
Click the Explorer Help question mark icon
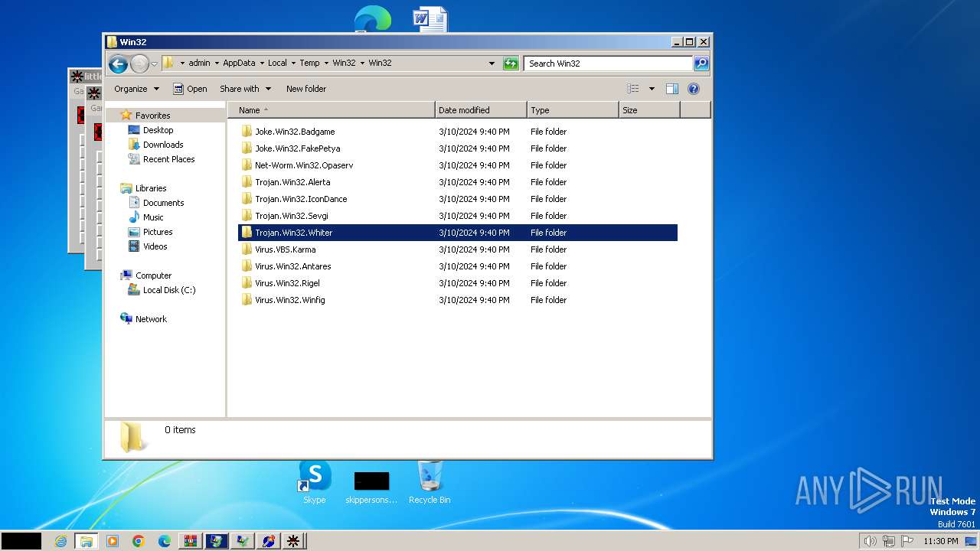pyautogui.click(x=693, y=89)
